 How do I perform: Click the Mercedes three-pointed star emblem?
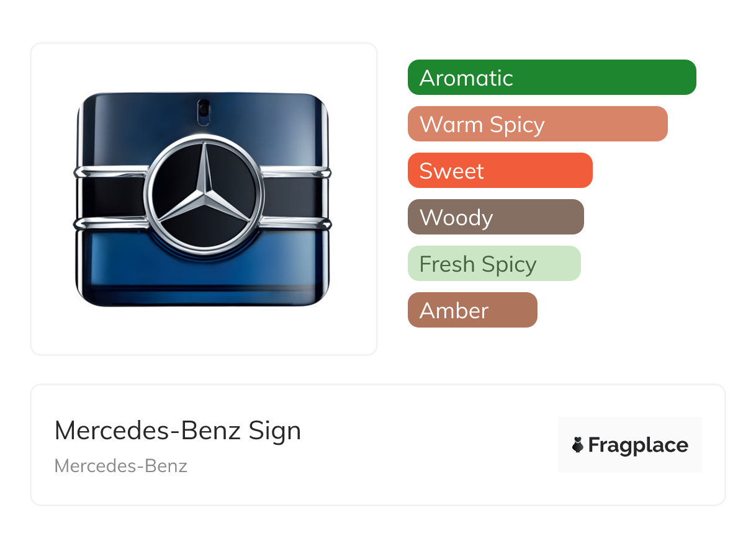pyautogui.click(x=204, y=194)
